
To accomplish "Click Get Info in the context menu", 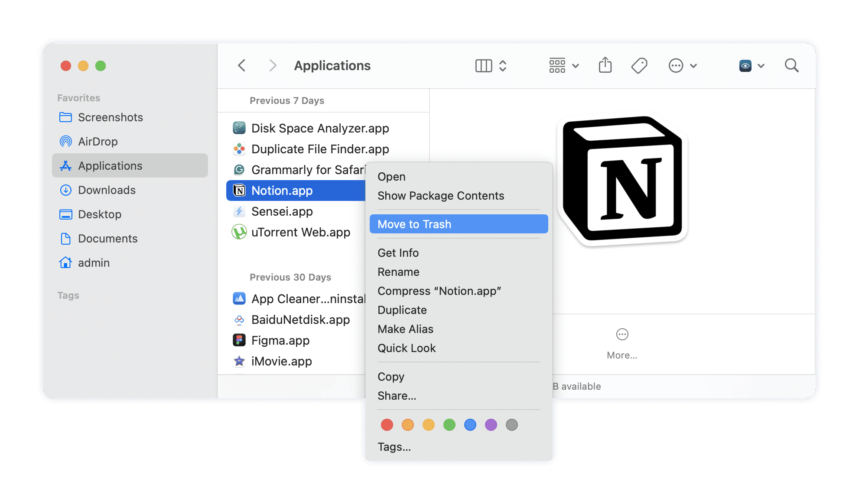I will click(398, 252).
